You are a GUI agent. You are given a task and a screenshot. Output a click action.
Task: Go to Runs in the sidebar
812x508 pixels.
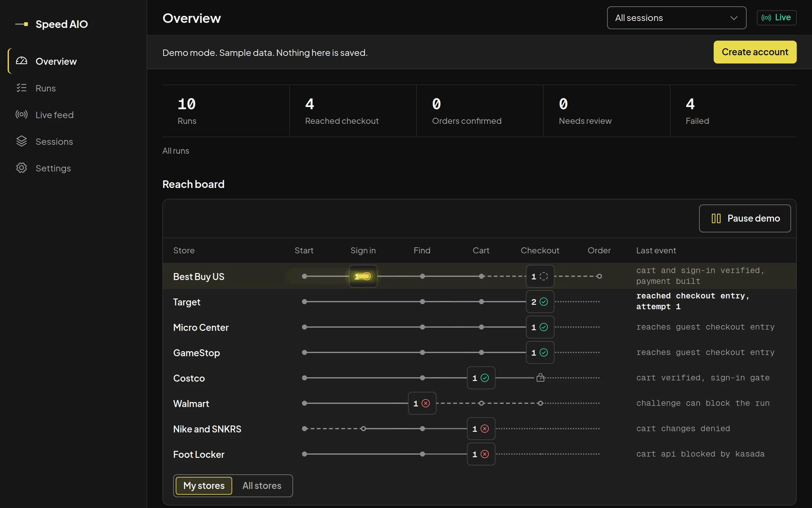pos(74,88)
